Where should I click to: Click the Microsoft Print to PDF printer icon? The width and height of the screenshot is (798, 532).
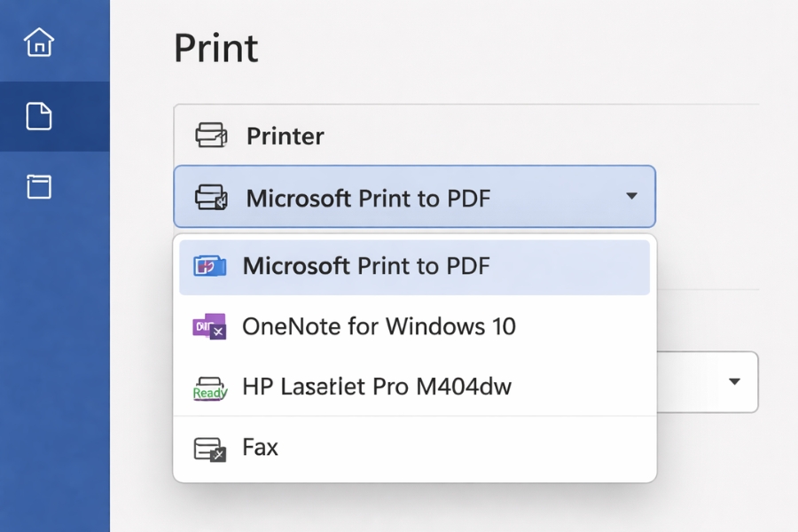click(x=208, y=266)
